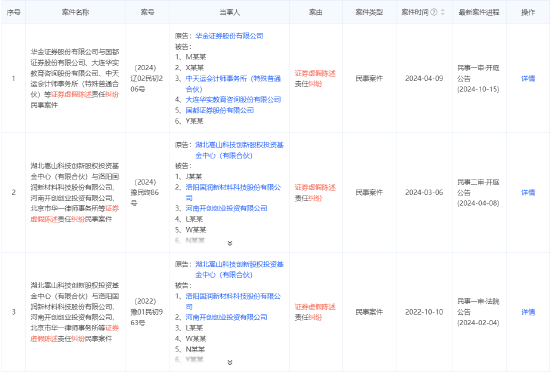Click 民事案件 type in row 1
This screenshot has height=375, width=550.
pos(369,79)
